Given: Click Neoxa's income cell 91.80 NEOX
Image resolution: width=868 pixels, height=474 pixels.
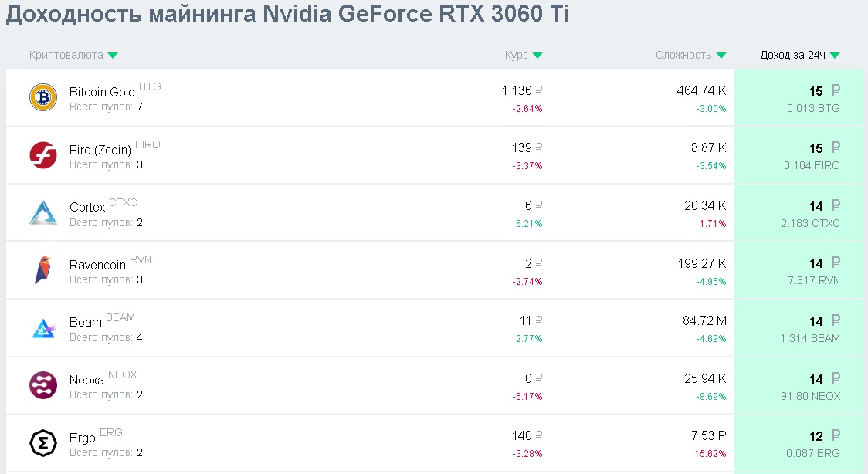Looking at the screenshot, I should (x=810, y=396).
